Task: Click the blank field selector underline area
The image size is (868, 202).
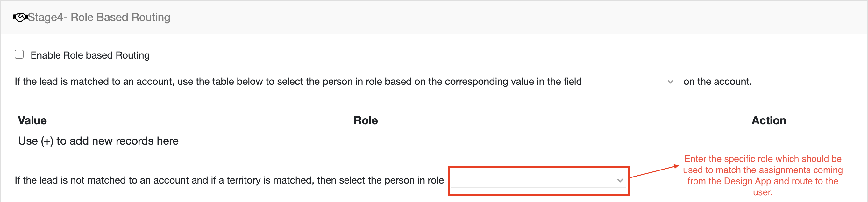Action: 632,82
